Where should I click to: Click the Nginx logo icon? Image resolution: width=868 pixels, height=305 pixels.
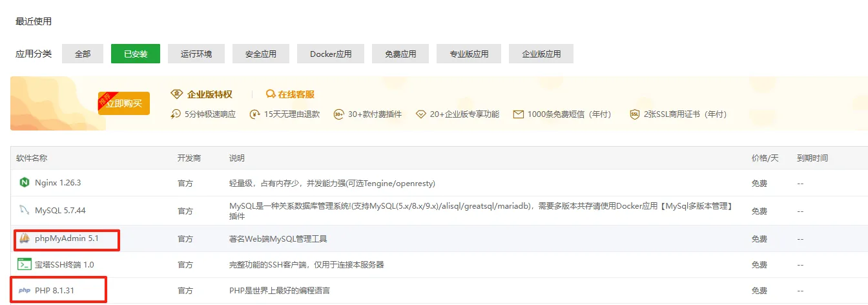pyautogui.click(x=25, y=183)
